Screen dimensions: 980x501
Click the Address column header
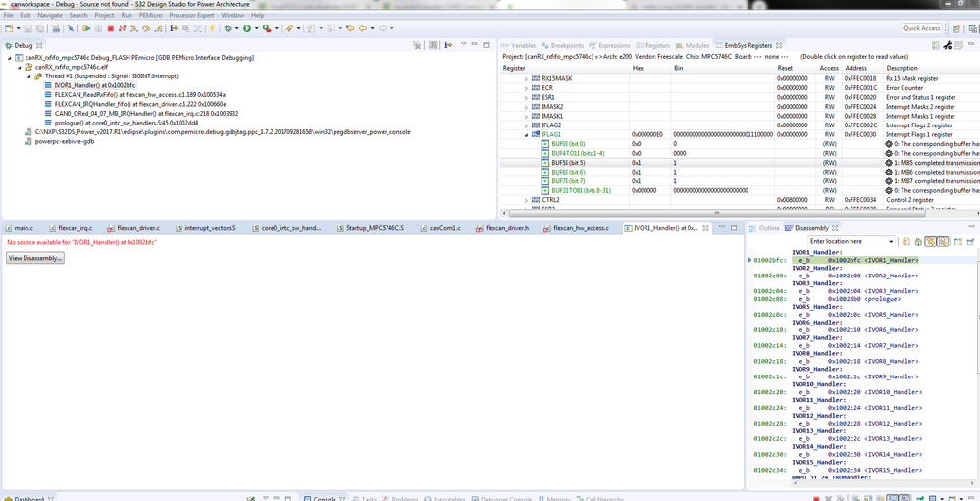pyautogui.click(x=862, y=68)
